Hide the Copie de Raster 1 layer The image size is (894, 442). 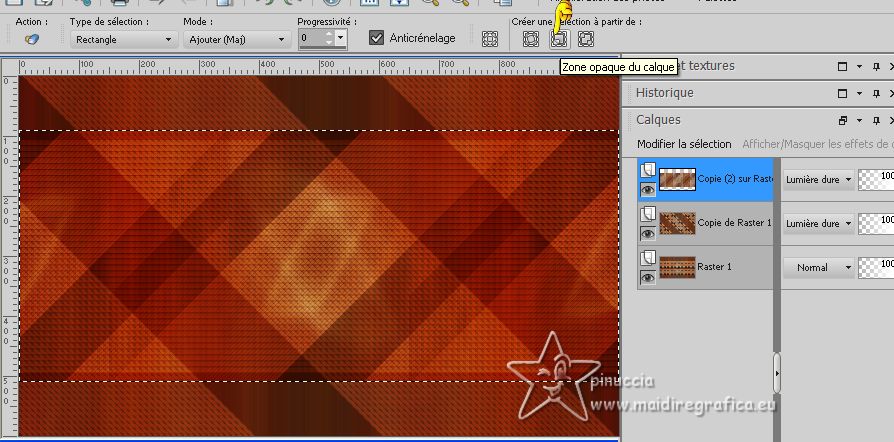click(648, 233)
